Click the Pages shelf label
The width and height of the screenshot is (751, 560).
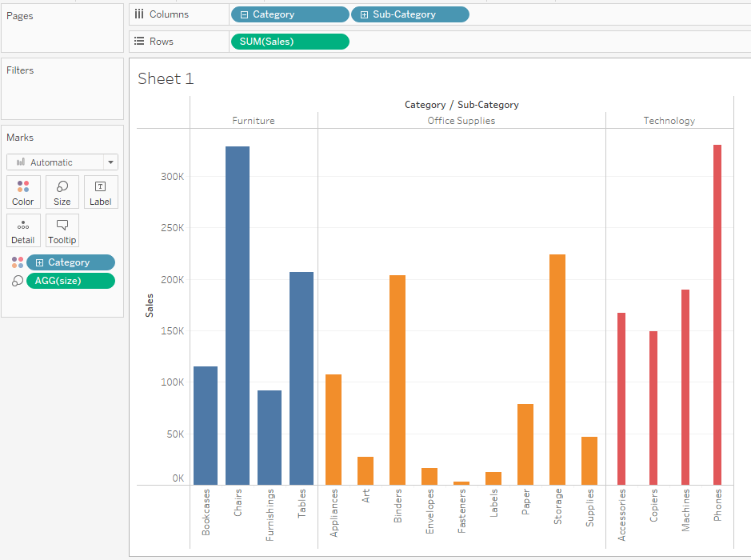[20, 16]
